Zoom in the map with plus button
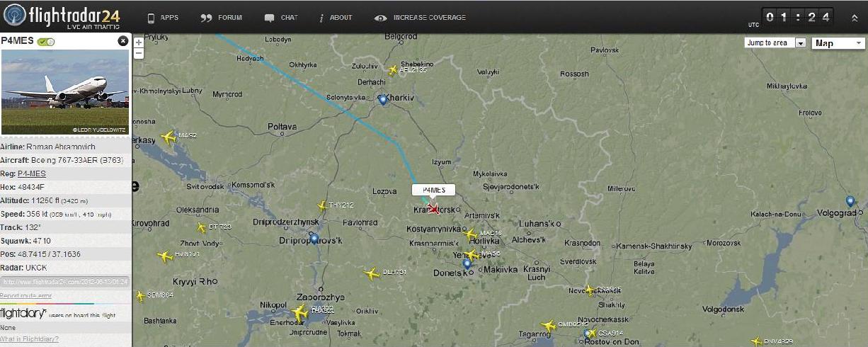Image resolution: width=868 pixels, height=347 pixels. (x=139, y=42)
